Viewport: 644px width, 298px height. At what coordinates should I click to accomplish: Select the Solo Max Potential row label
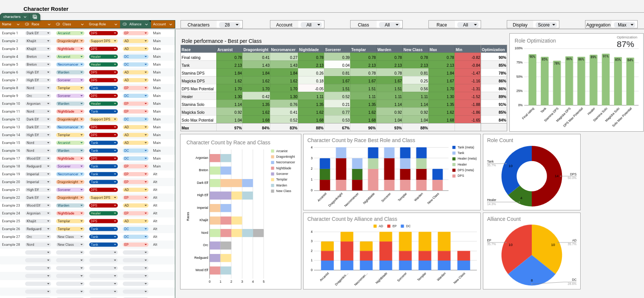198,120
